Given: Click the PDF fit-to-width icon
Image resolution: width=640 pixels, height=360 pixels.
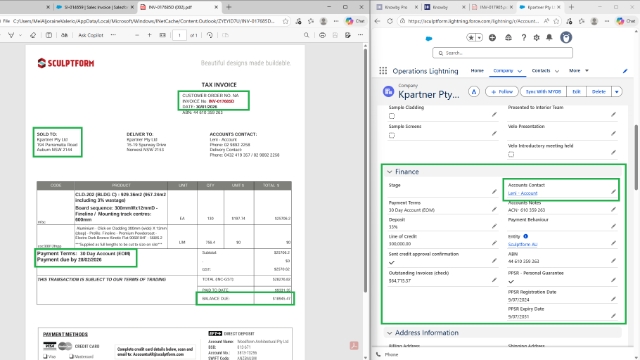Looking at the screenshot, I should pos(162,35).
